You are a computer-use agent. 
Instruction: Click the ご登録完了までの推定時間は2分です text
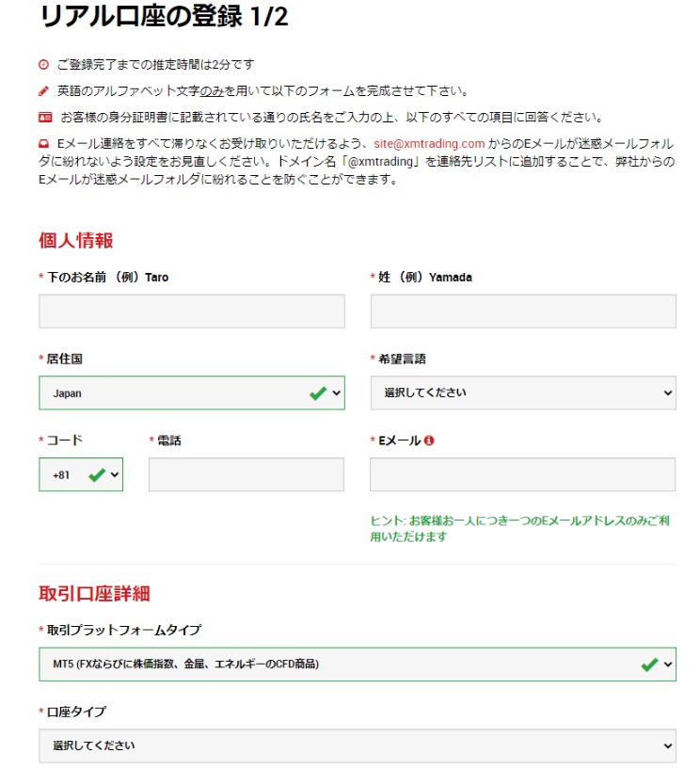point(155,64)
